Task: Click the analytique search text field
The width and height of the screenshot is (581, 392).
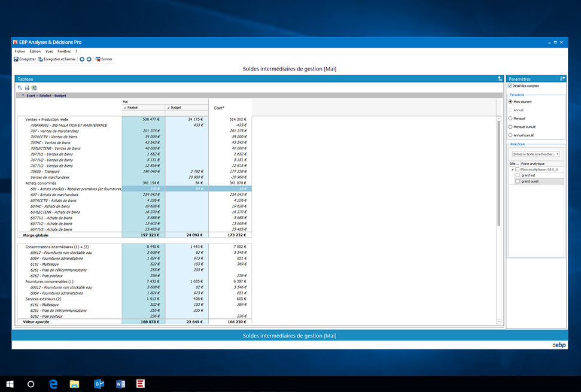Action: [x=534, y=154]
